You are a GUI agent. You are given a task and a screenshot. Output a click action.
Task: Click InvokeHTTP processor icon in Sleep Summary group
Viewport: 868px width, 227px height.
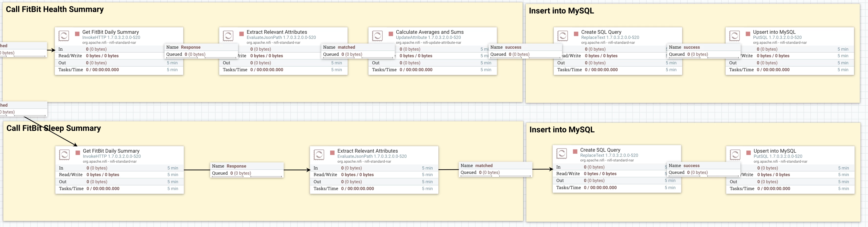click(x=64, y=155)
